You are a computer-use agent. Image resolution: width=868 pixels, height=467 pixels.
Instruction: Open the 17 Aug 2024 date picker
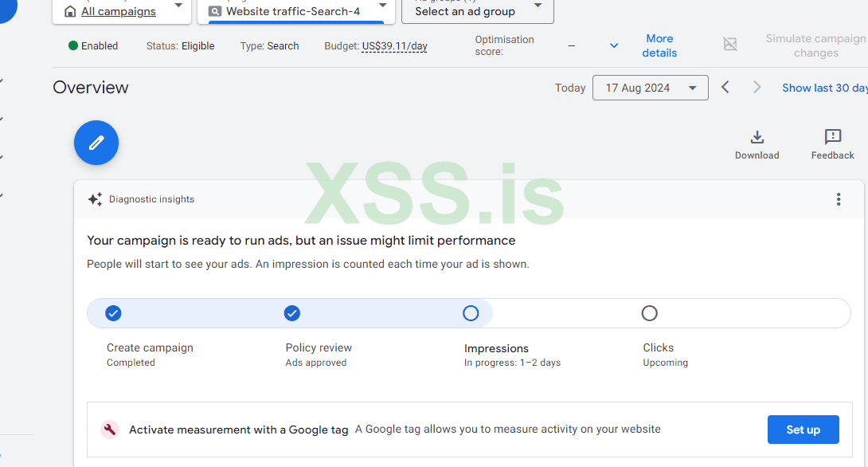[650, 88]
